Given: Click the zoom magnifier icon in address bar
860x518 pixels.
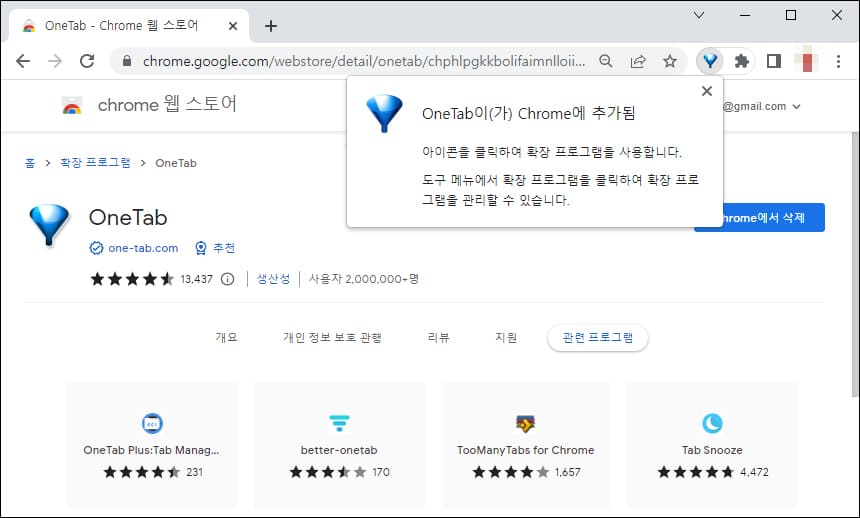Looking at the screenshot, I should coord(606,61).
